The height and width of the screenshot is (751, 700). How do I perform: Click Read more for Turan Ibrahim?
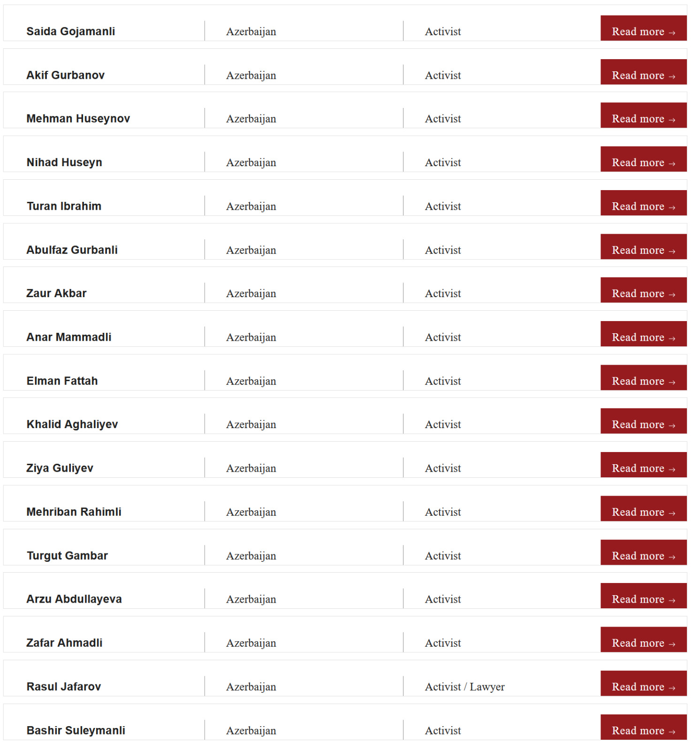[643, 204]
